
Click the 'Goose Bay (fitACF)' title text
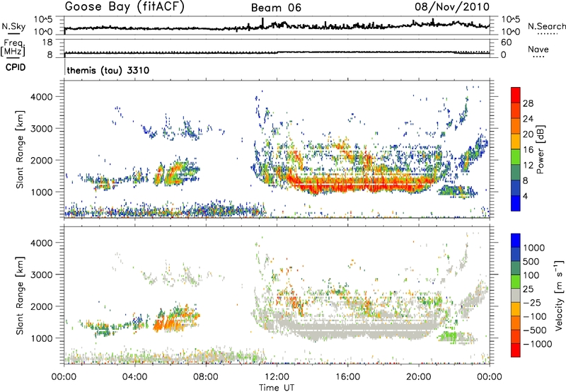coord(125,7)
